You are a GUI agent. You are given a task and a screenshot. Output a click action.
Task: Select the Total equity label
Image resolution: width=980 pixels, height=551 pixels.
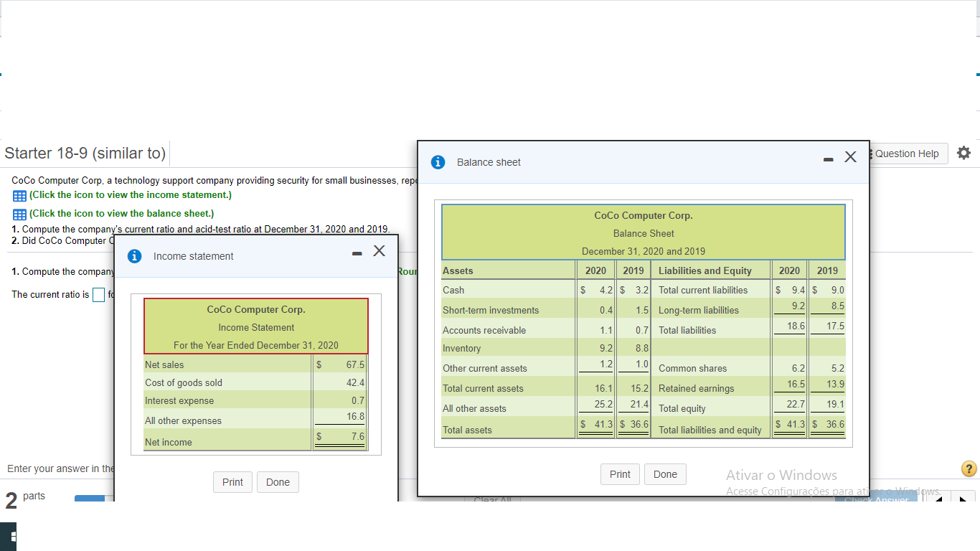point(682,408)
